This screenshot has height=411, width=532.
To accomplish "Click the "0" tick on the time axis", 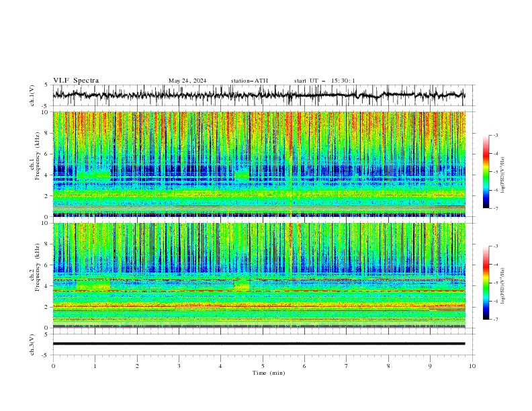I will tap(53, 366).
